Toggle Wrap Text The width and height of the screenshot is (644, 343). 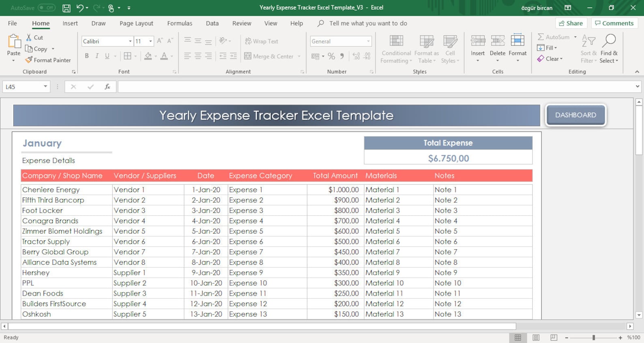pyautogui.click(x=262, y=41)
